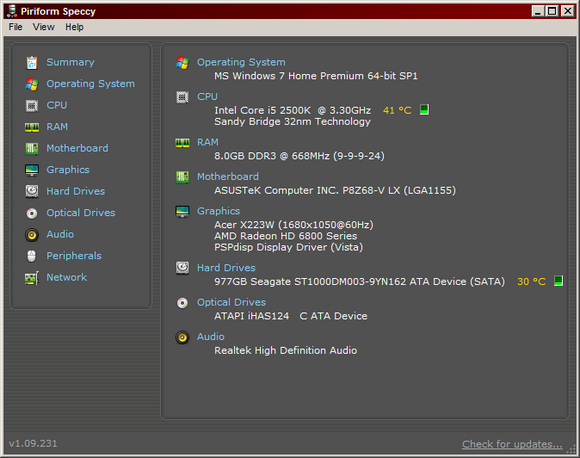Open Peripherals section in sidebar

(74, 256)
